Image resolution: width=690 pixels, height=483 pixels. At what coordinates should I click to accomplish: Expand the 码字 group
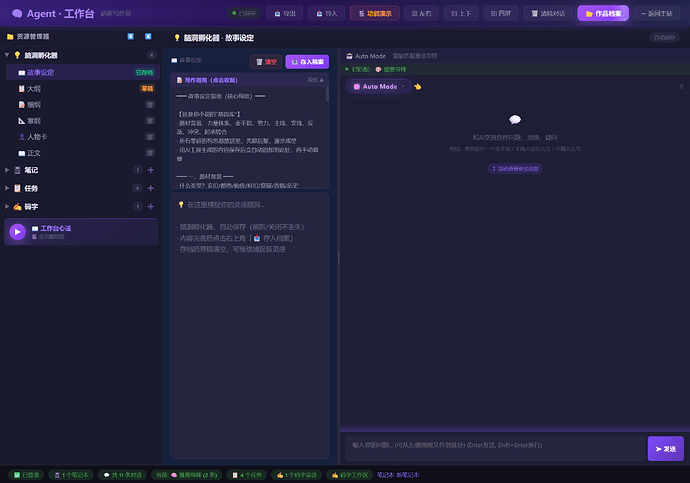pos(7,206)
